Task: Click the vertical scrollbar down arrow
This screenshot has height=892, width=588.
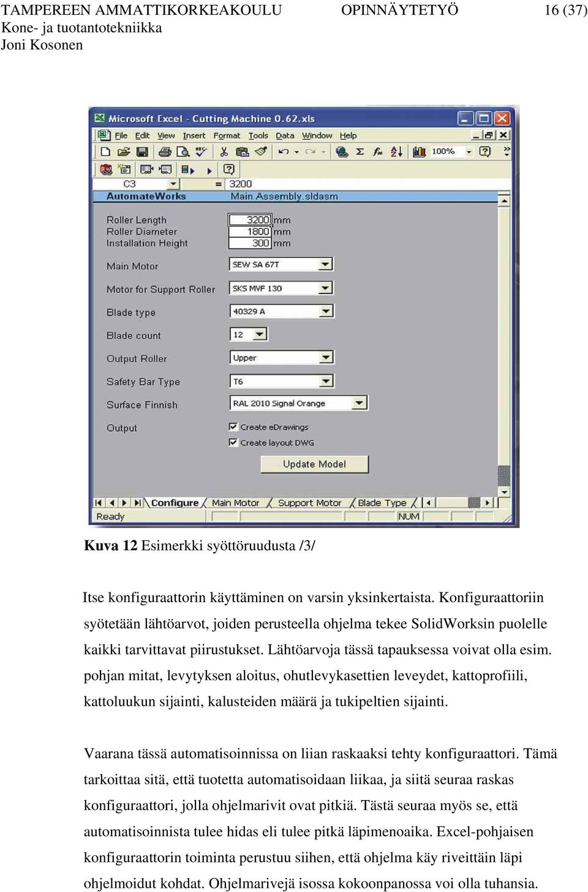Action: [504, 491]
